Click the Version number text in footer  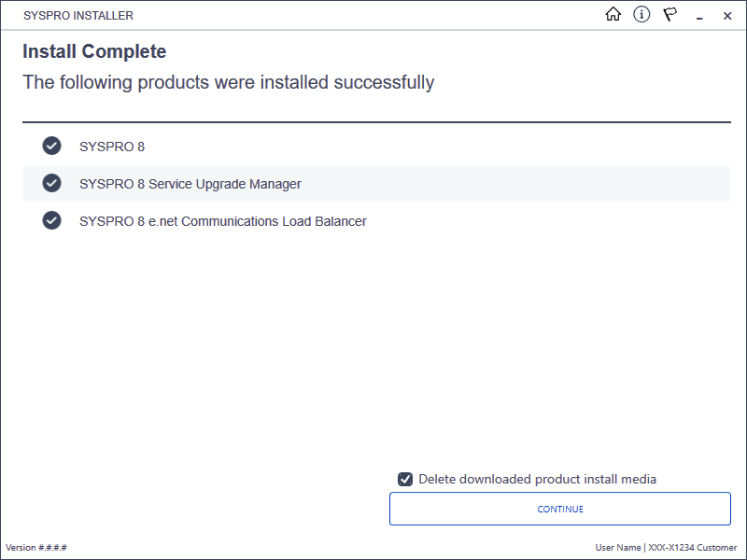(x=36, y=548)
